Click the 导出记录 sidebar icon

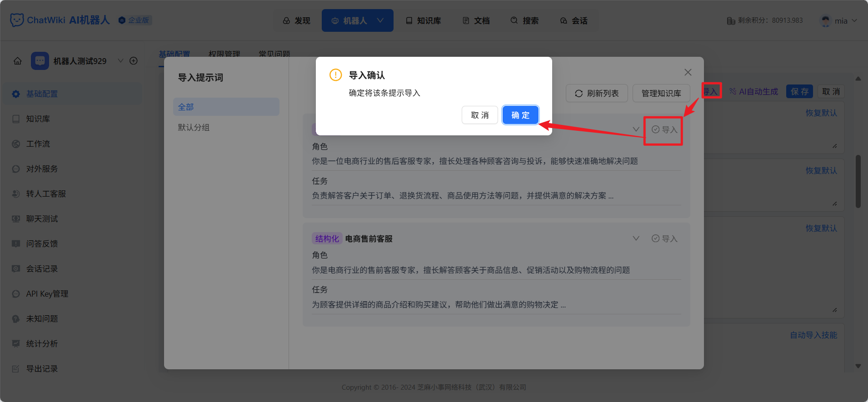click(16, 369)
